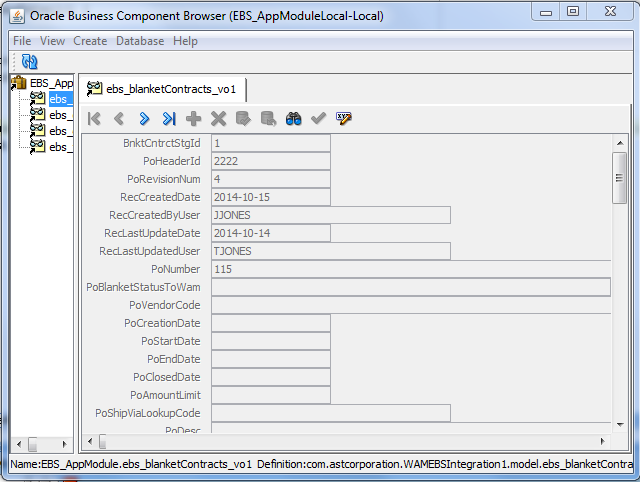
Task: Jump to the last record button
Action: click(x=169, y=119)
